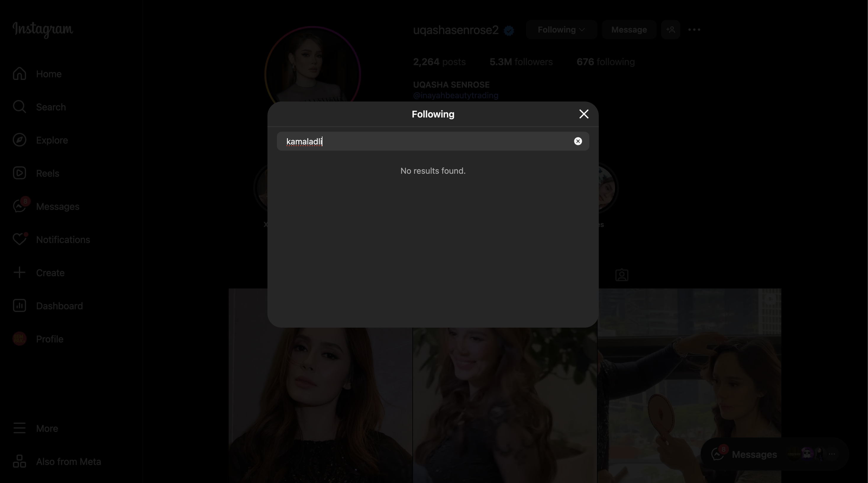This screenshot has width=868, height=483.
Task: Click the Instagram logo
Action: (x=43, y=29)
